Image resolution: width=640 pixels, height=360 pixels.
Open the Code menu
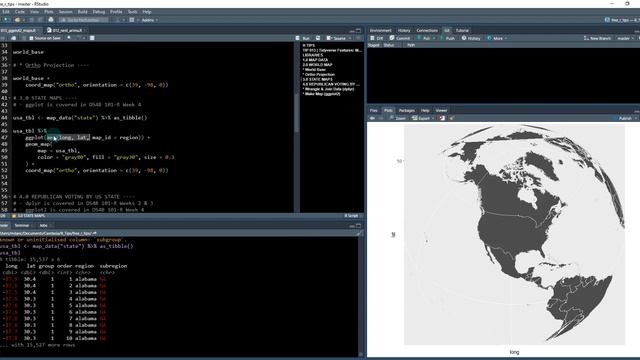pos(20,11)
